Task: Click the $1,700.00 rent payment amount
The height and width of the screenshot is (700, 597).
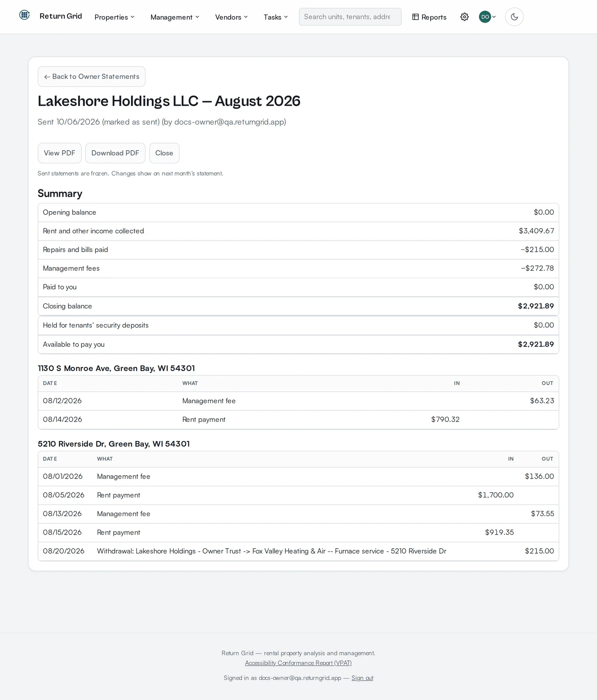Action: click(496, 495)
